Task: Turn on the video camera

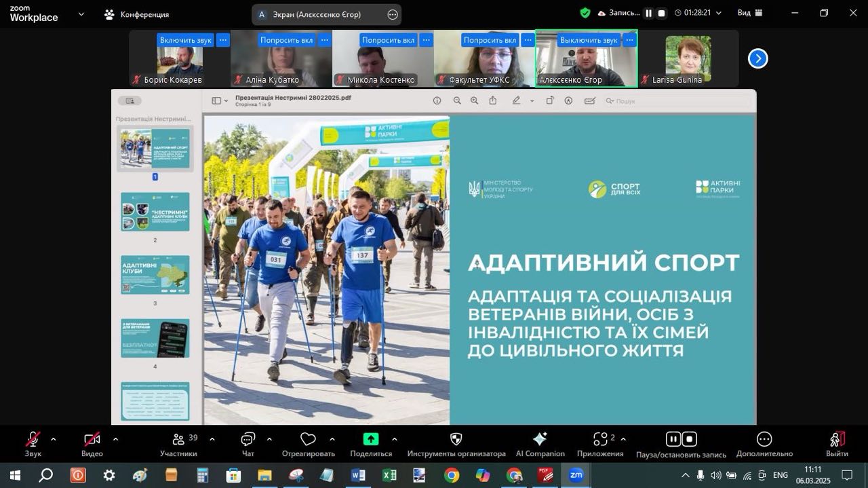Action: click(92, 439)
